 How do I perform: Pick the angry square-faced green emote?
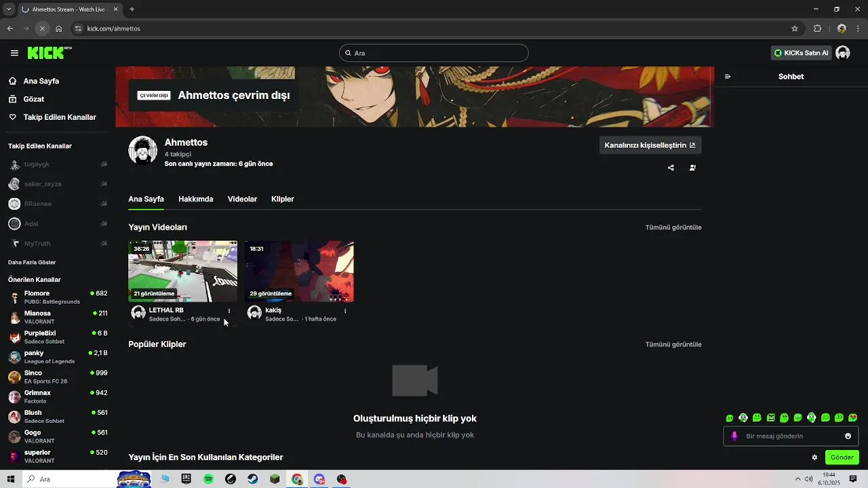[x=770, y=418]
